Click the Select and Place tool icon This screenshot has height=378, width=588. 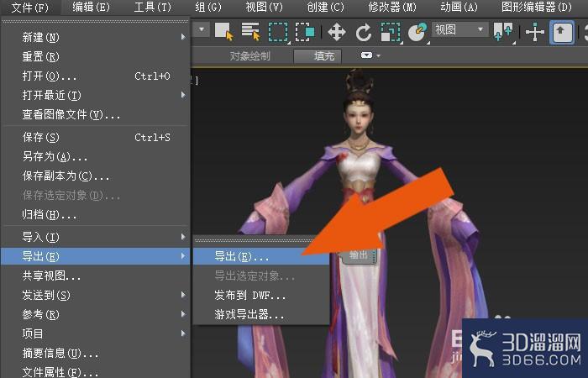(x=417, y=32)
